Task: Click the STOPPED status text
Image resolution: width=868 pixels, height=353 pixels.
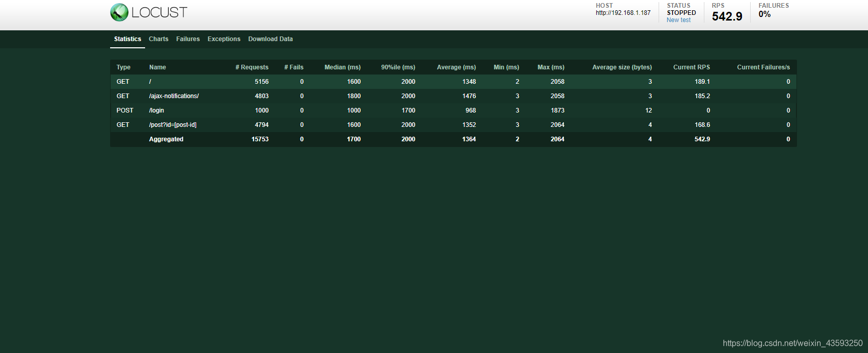Action: point(681,13)
